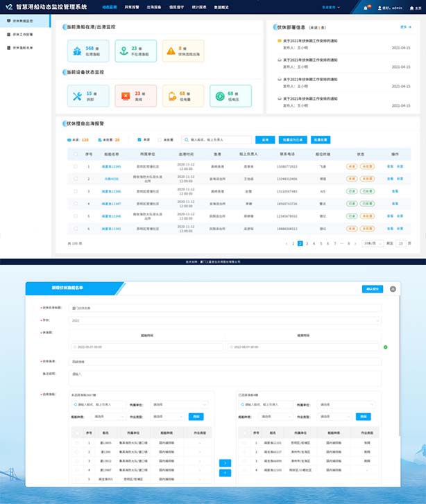Open the notification bell in top bar

pos(366,8)
